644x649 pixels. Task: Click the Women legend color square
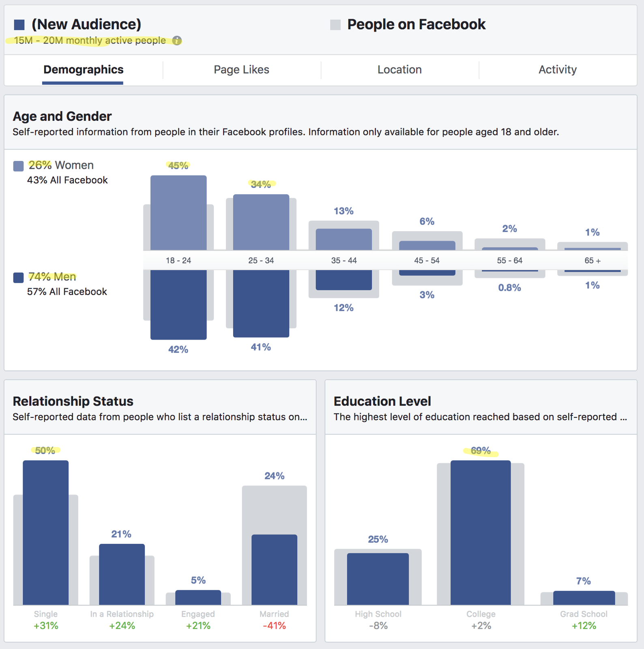18,166
